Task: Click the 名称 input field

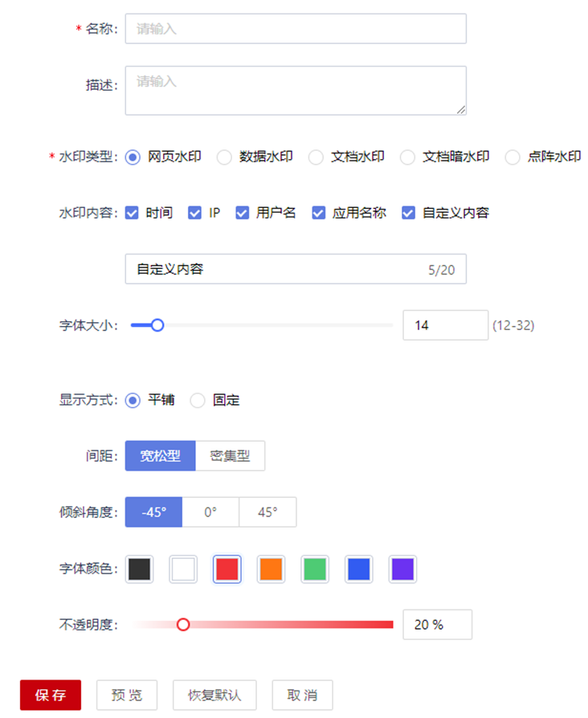Action: tap(296, 29)
